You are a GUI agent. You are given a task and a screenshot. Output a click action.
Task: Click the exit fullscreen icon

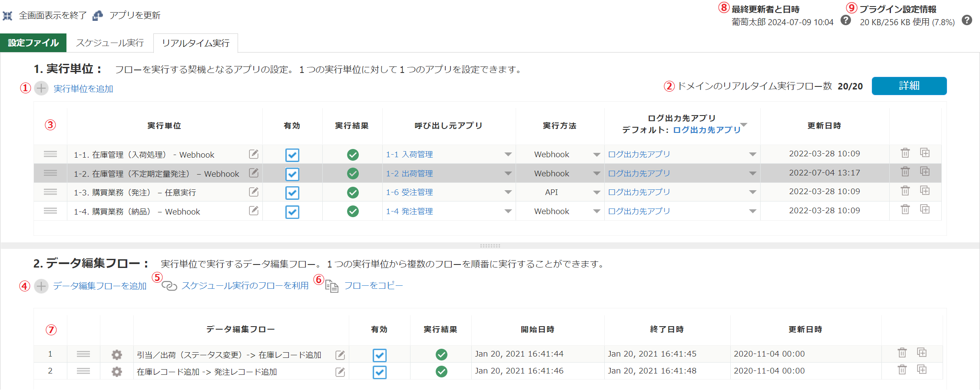point(7,16)
